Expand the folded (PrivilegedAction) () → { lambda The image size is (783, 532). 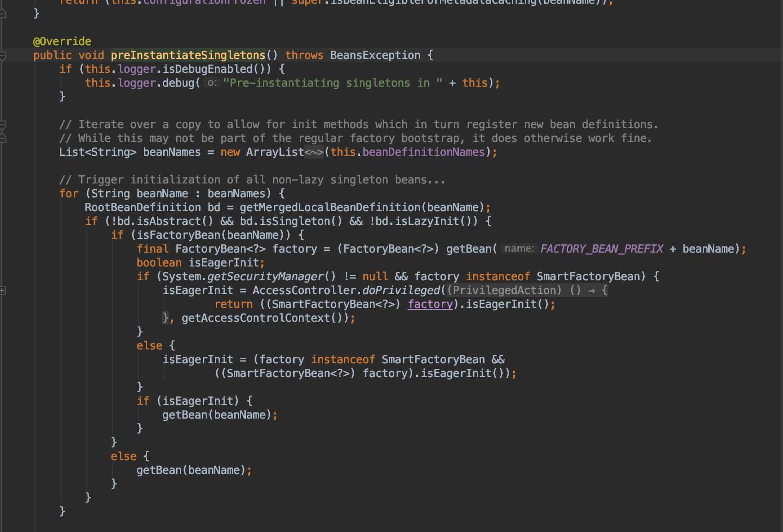click(527, 290)
